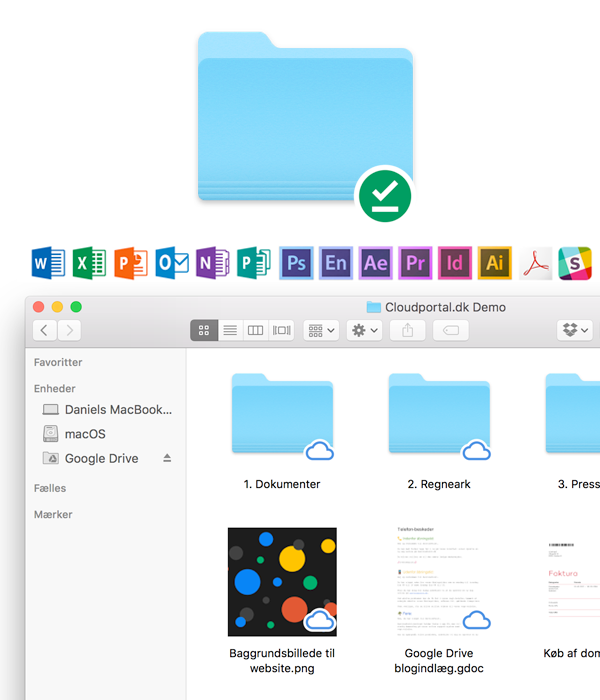Click the Microsoft Word icon
The width and height of the screenshot is (600, 700).
coord(49,263)
